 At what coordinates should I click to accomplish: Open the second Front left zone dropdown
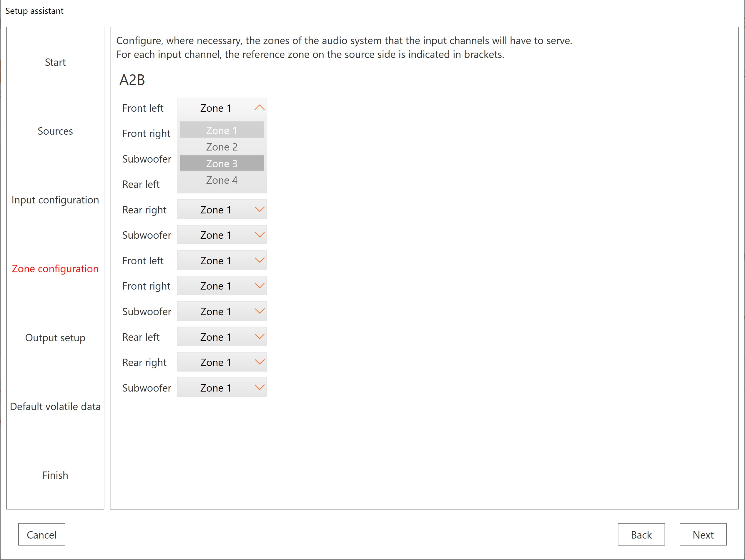222,260
